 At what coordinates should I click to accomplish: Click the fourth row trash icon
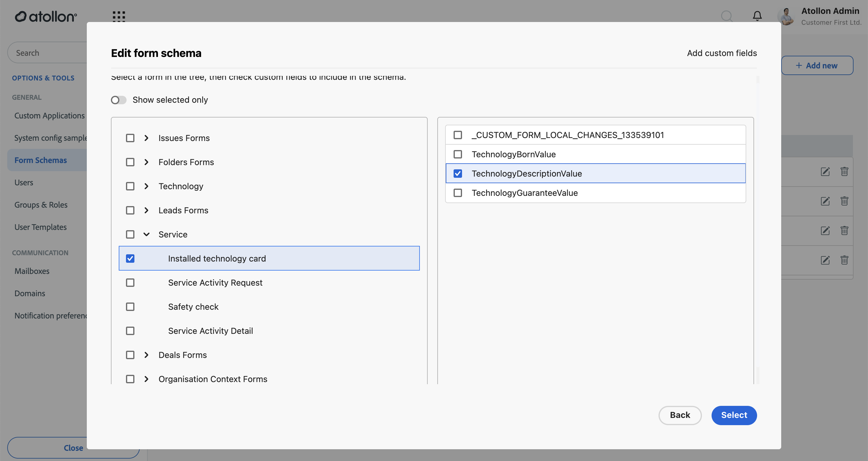[844, 260]
